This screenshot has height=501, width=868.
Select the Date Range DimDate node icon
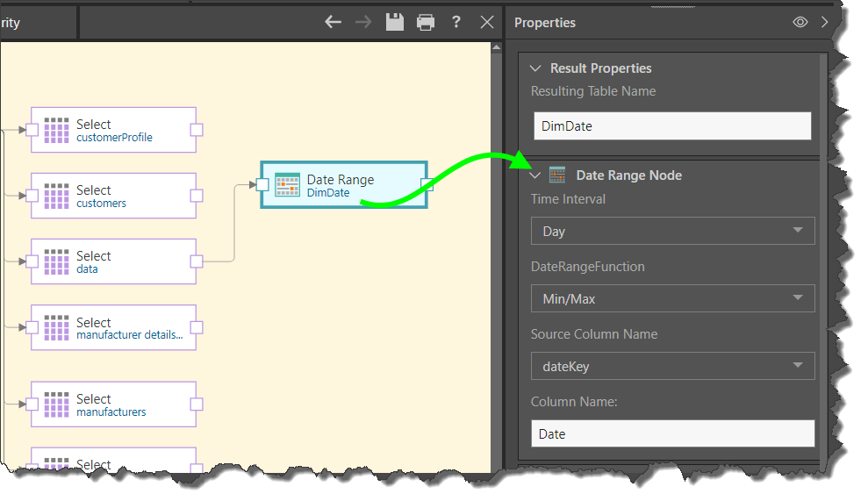point(288,184)
